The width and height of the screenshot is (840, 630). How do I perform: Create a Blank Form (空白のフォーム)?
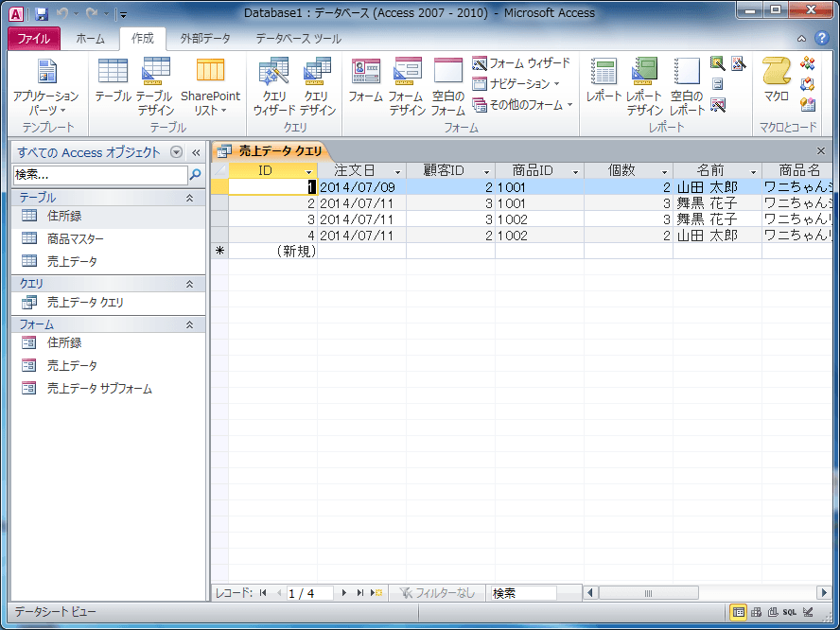click(x=447, y=88)
